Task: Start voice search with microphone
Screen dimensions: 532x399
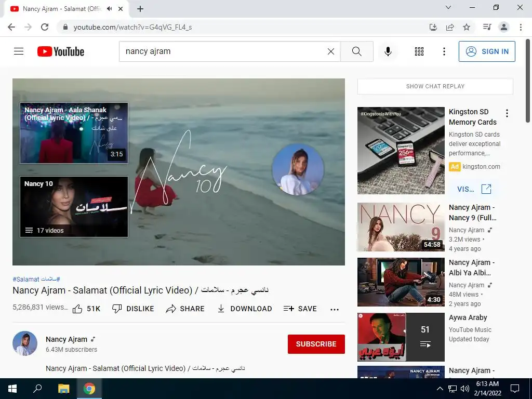Action: [x=388, y=51]
